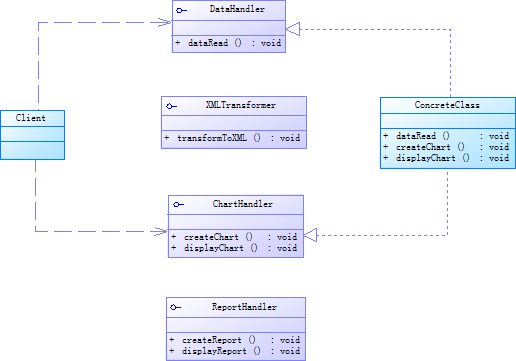Click the realization arrowhead at DataHandler

pos(293,29)
